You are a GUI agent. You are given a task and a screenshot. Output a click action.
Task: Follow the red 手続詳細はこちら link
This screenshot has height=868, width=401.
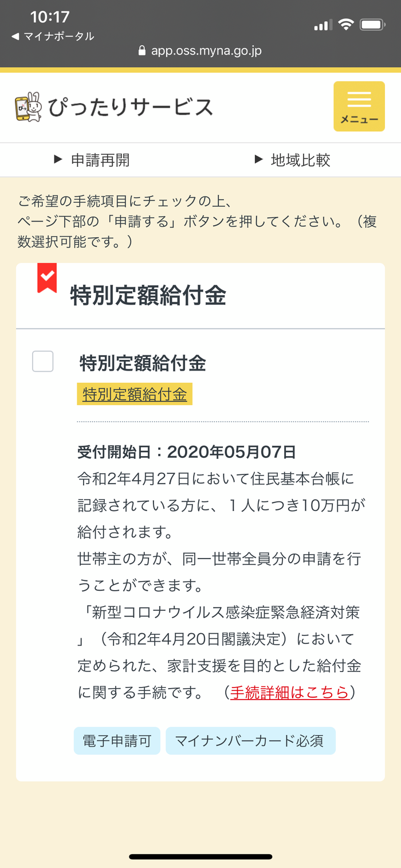(289, 692)
